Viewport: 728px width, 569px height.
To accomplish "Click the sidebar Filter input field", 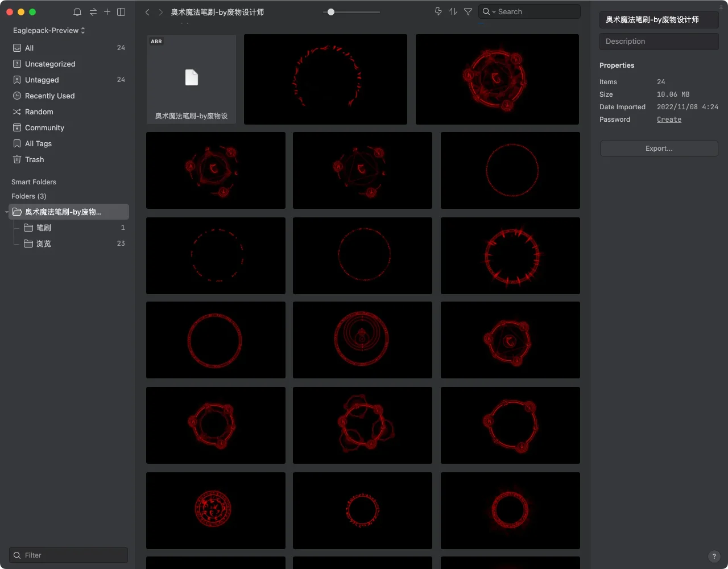I will [x=68, y=555].
